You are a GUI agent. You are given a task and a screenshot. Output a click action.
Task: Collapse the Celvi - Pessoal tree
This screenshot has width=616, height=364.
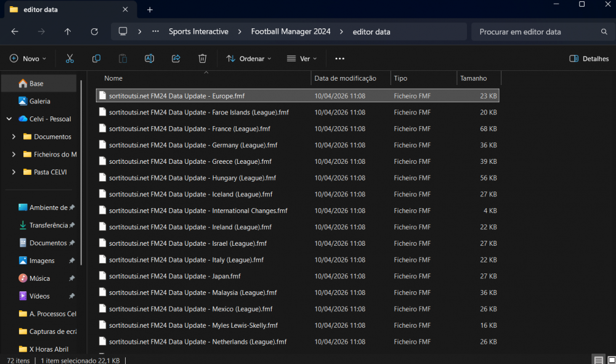pyautogui.click(x=9, y=119)
